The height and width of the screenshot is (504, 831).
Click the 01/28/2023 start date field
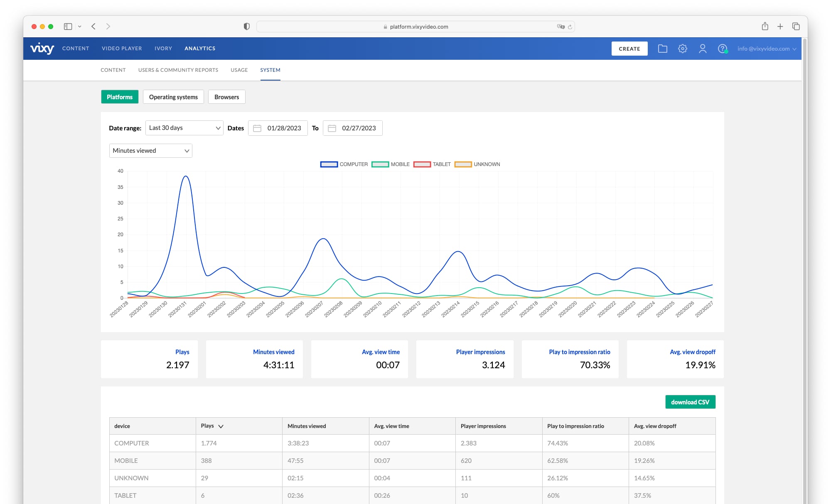click(x=278, y=128)
